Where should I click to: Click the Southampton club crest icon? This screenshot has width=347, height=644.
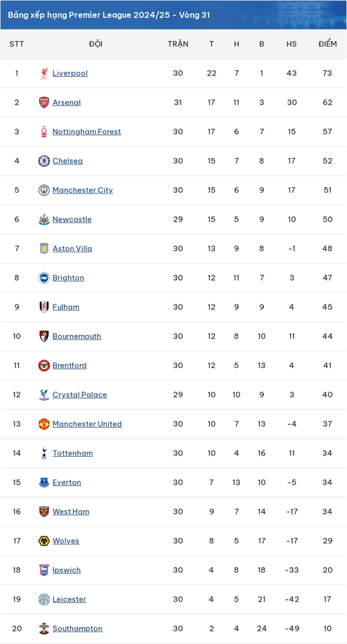pyautogui.click(x=44, y=628)
